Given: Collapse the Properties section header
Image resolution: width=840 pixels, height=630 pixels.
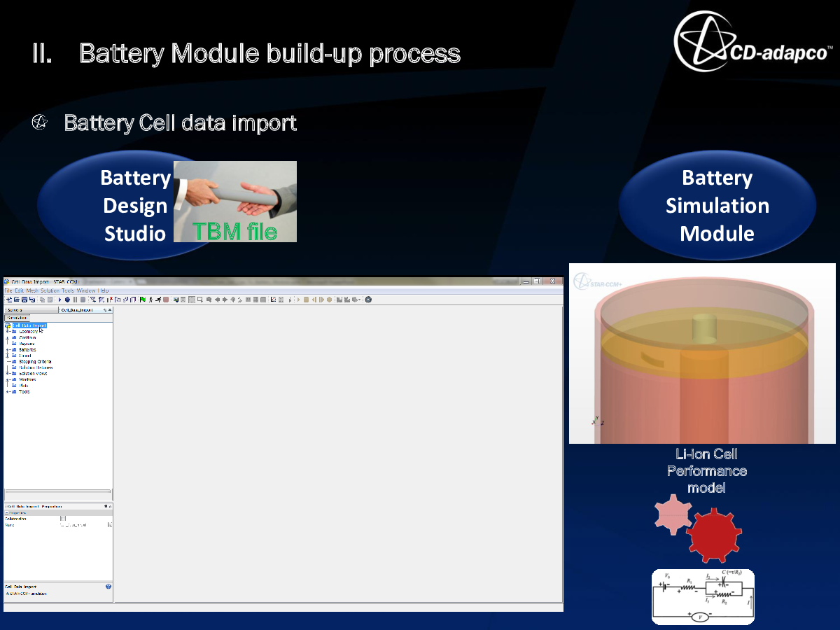Looking at the screenshot, I should [x=6, y=512].
